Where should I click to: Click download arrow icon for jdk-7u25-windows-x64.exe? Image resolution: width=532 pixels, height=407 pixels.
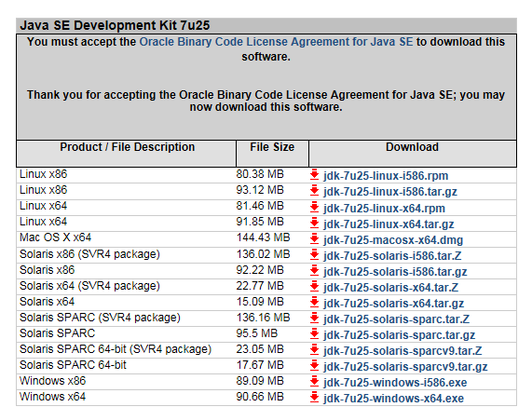tap(315, 397)
